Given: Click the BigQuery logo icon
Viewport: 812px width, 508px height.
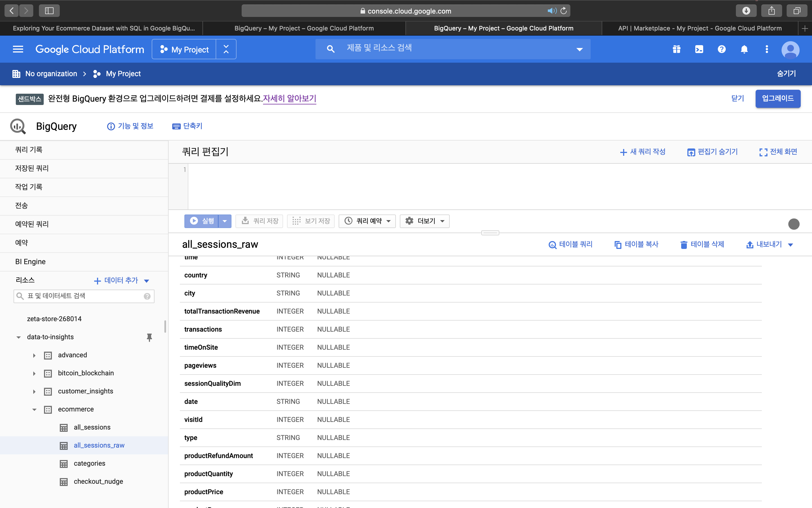Looking at the screenshot, I should [18, 126].
